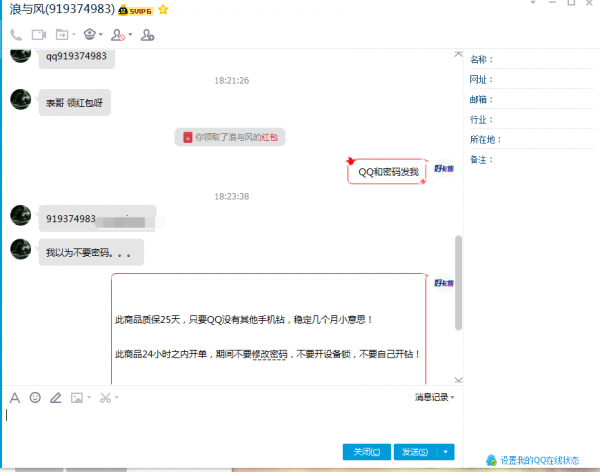Viewport: 600px width, 472px height.
Task: Click the 此商品24小时之内开单 message line
Action: point(267,354)
